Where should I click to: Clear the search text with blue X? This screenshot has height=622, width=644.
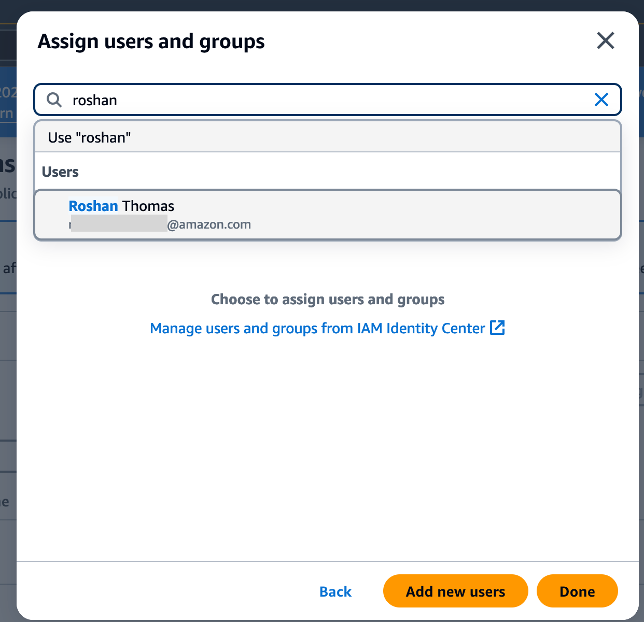click(x=601, y=99)
